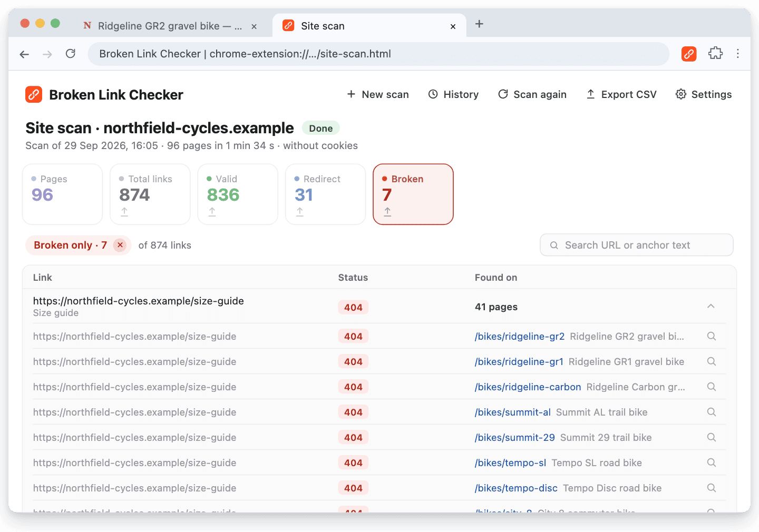759x532 pixels.
Task: Inspect the tempo-disc row magnifier icon
Action: pyautogui.click(x=712, y=488)
